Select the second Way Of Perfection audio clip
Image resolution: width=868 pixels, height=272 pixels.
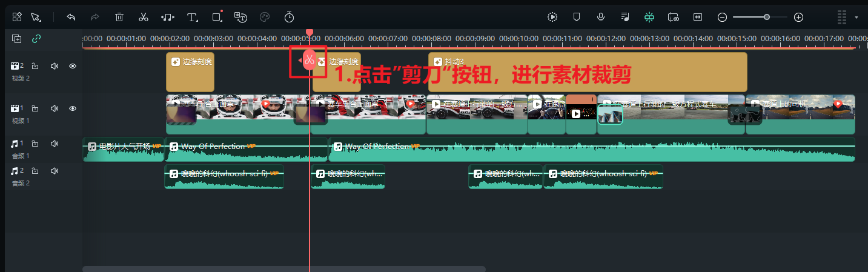point(592,150)
